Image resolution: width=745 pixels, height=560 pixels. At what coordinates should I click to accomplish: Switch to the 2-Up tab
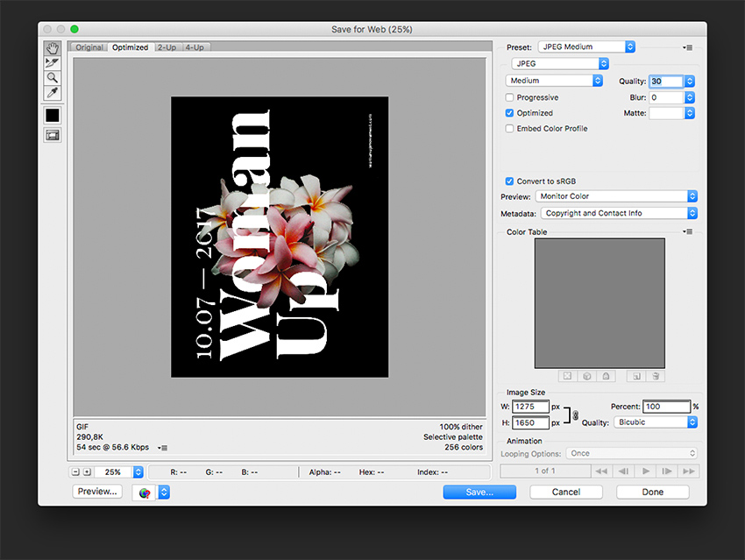click(x=167, y=47)
